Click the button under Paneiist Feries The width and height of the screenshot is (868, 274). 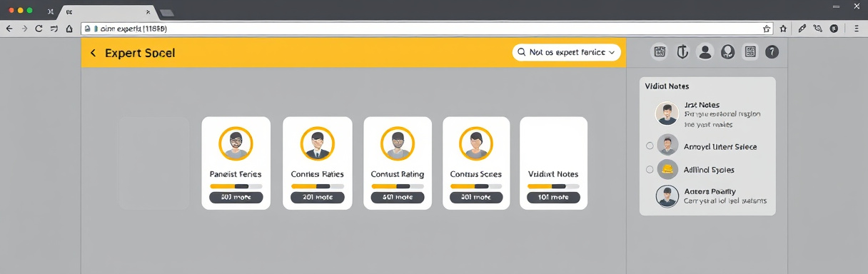tap(236, 197)
